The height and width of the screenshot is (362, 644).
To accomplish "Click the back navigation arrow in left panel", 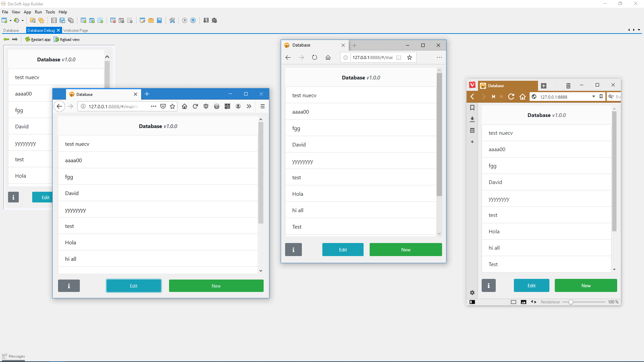I will (x=6, y=39).
